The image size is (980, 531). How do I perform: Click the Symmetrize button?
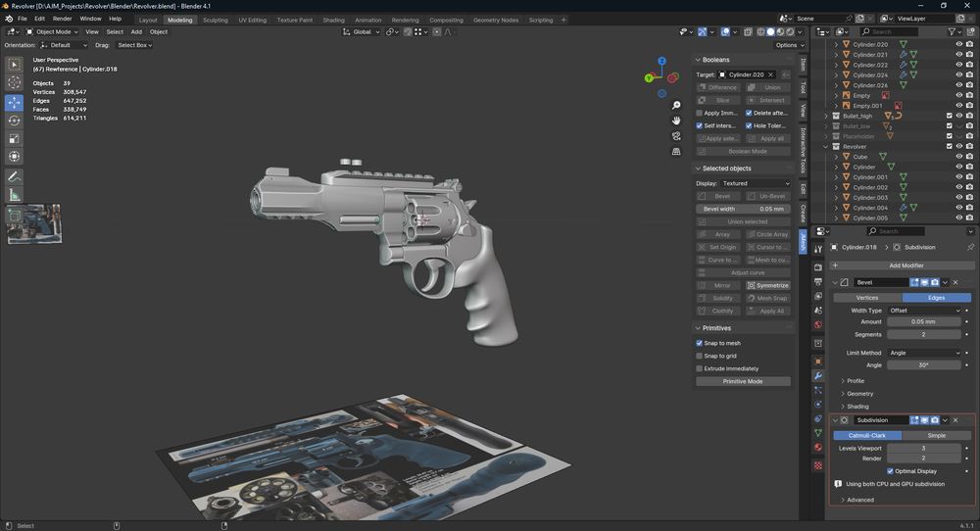click(x=768, y=285)
